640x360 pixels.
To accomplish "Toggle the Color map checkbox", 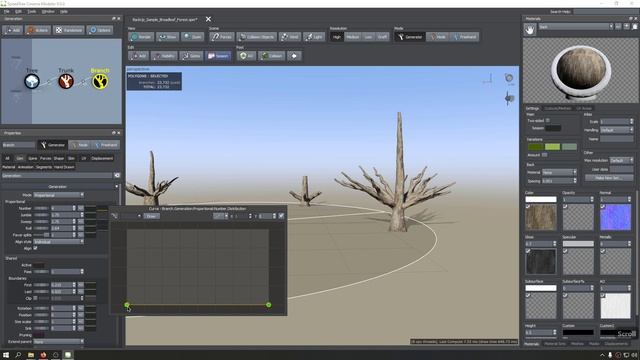I will [x=528, y=207].
